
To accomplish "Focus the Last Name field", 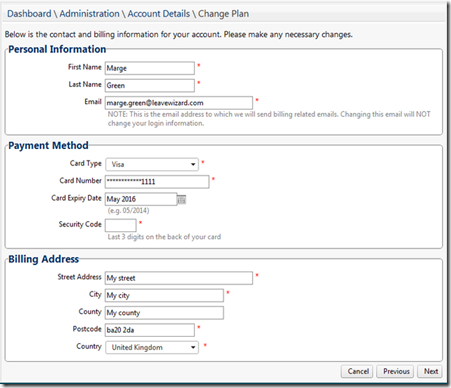I will coord(150,85).
